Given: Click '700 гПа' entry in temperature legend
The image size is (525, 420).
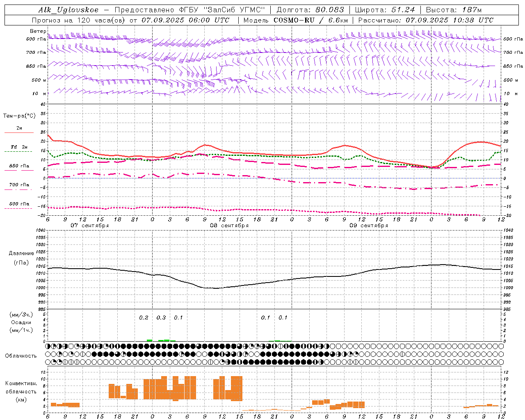Looking at the screenshot, I should point(19,185).
